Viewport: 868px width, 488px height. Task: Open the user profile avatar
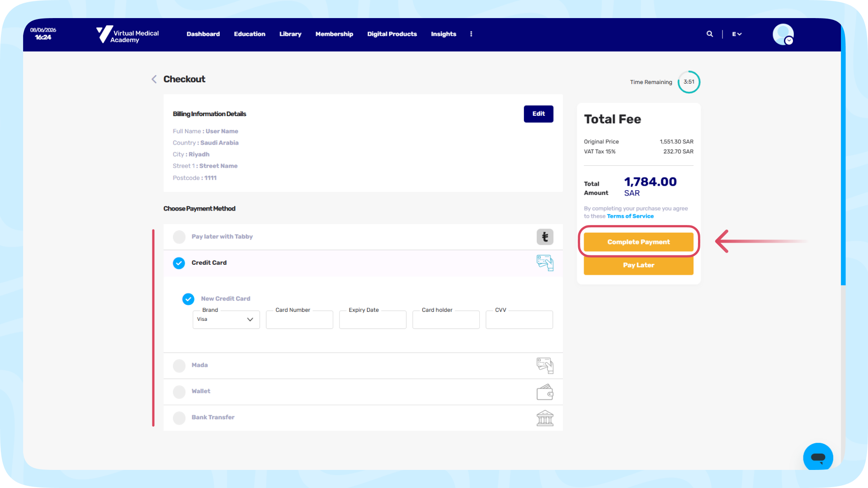(x=783, y=34)
